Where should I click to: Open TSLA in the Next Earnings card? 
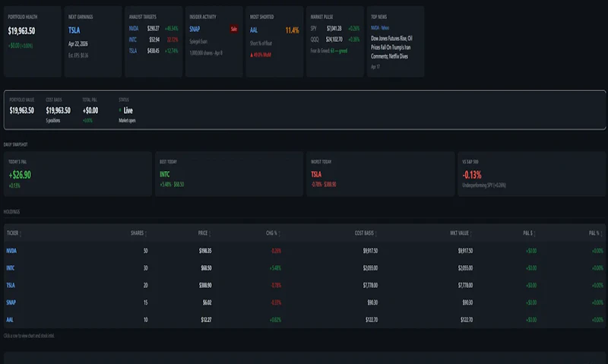(74, 30)
